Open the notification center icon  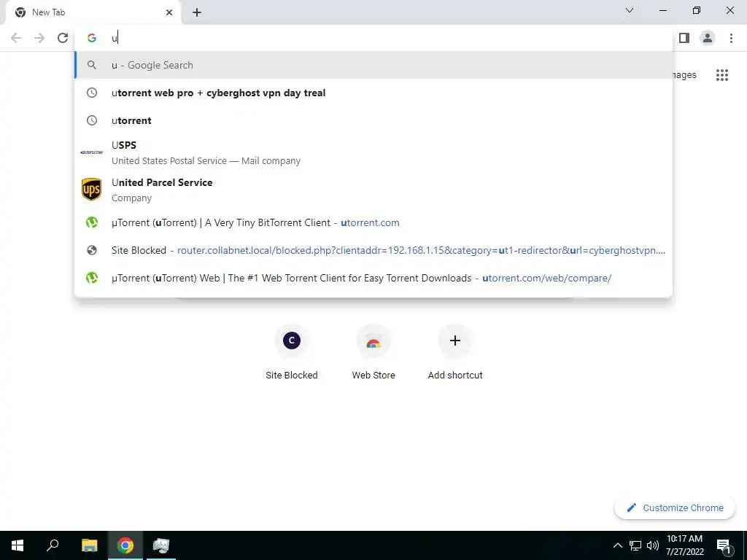click(724, 546)
